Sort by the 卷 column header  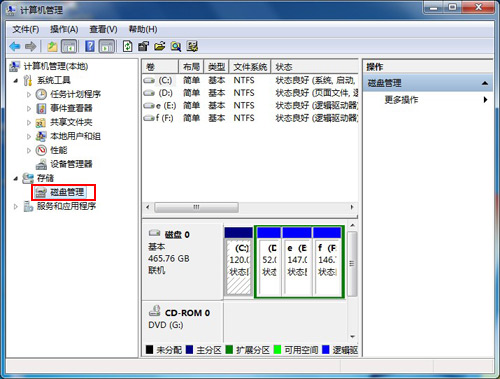pyautogui.click(x=160, y=67)
